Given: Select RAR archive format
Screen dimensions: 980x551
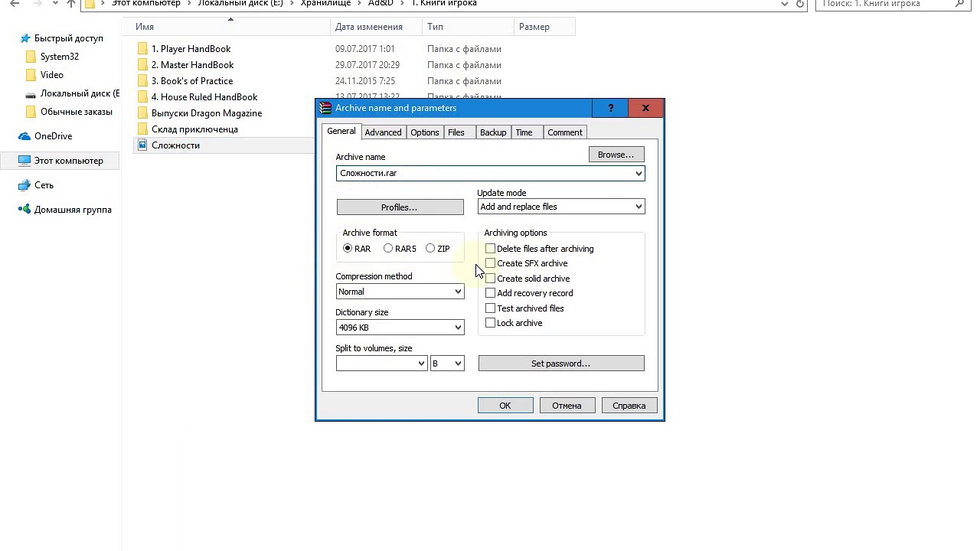Looking at the screenshot, I should pos(348,249).
